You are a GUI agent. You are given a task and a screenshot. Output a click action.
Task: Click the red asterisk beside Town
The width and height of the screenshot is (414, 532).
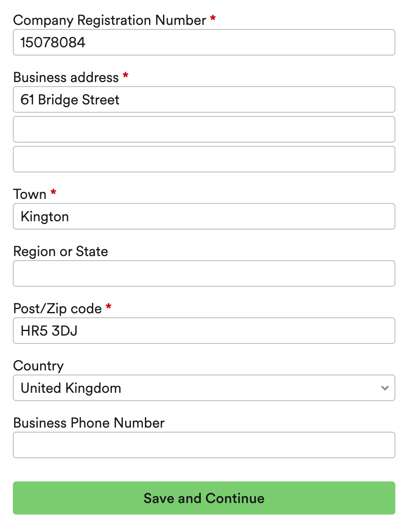coord(53,192)
